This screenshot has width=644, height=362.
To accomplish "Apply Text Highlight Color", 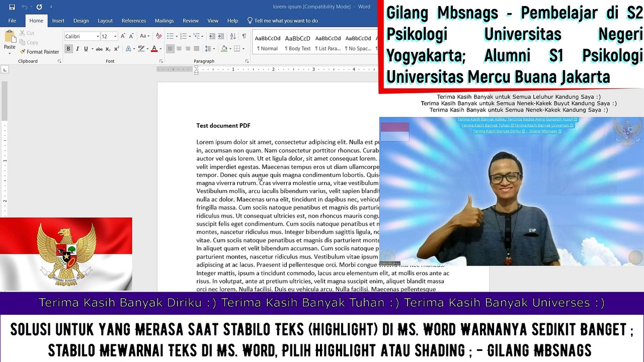I will 140,49.
